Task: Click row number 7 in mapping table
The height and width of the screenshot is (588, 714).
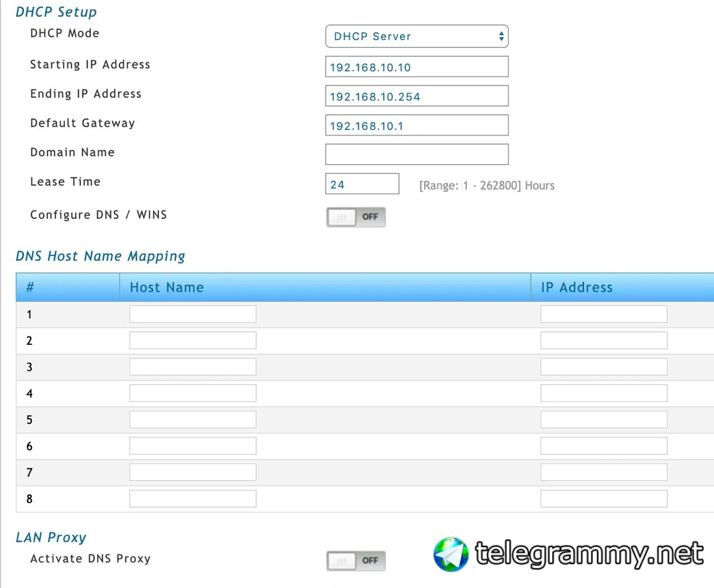Action: click(x=29, y=473)
